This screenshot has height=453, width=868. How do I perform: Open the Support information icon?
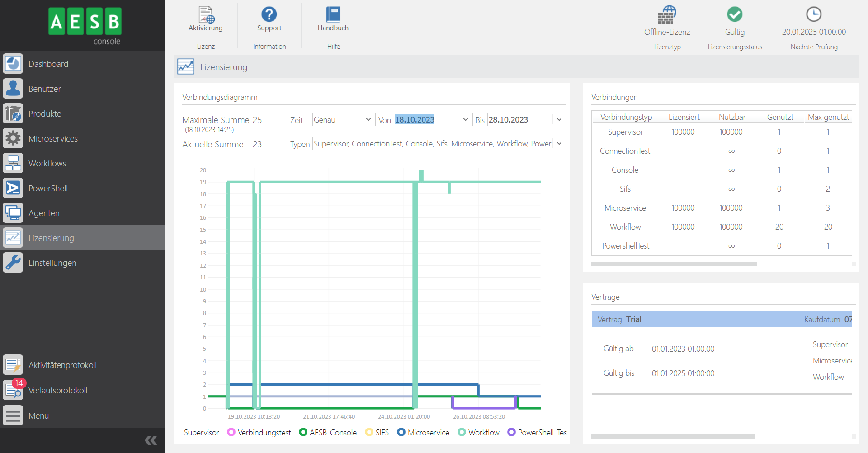(269, 15)
